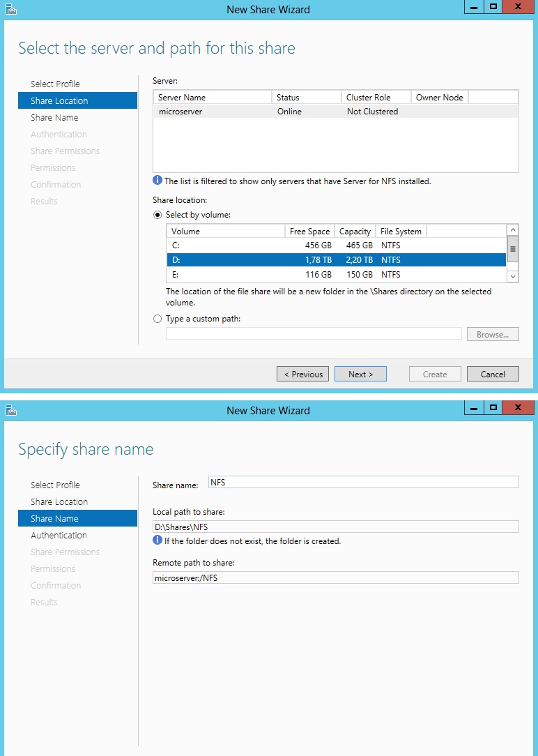Choose the 'Select by volume' radio option
The width and height of the screenshot is (538, 756).
pos(157,215)
